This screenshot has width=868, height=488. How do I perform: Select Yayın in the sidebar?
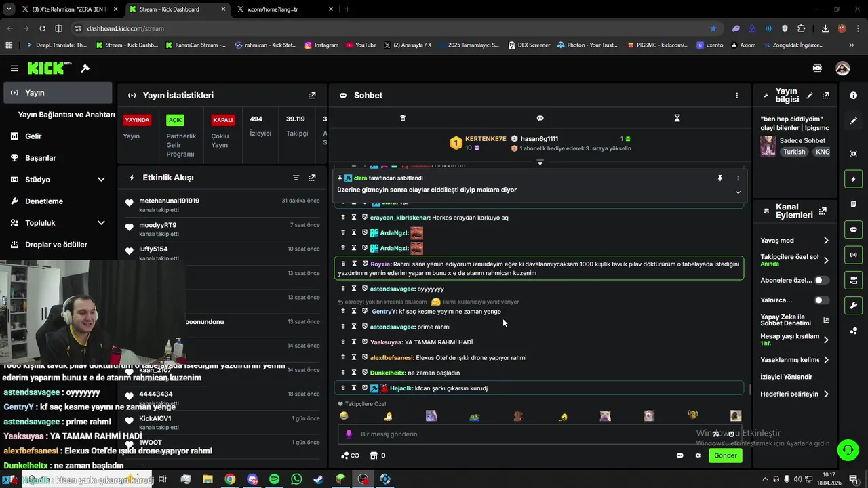58,93
